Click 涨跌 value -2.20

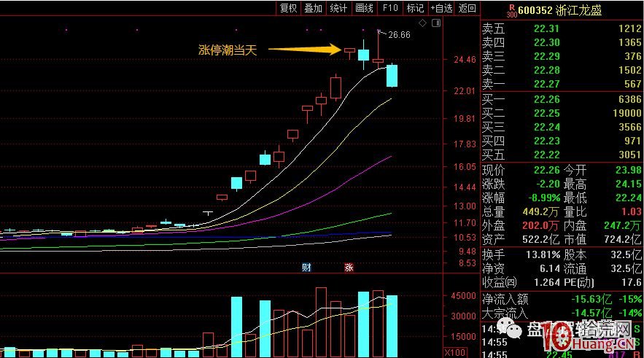[548, 184]
